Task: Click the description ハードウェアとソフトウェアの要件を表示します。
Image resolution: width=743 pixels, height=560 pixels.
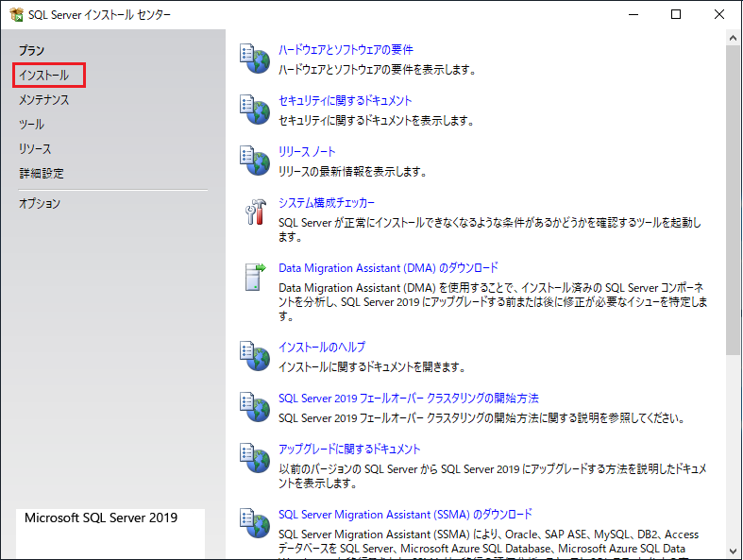Action: (x=378, y=70)
